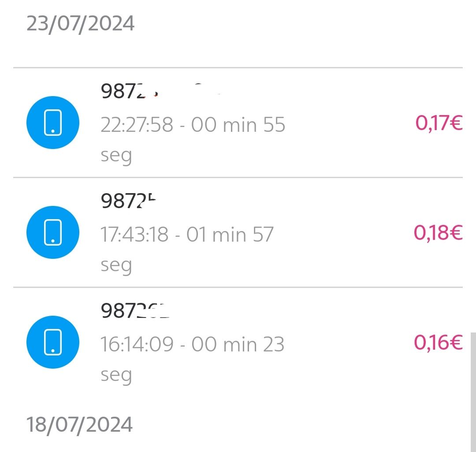Tap the 0,17€ call cost
The width and height of the screenshot is (476, 452).
click(x=439, y=123)
